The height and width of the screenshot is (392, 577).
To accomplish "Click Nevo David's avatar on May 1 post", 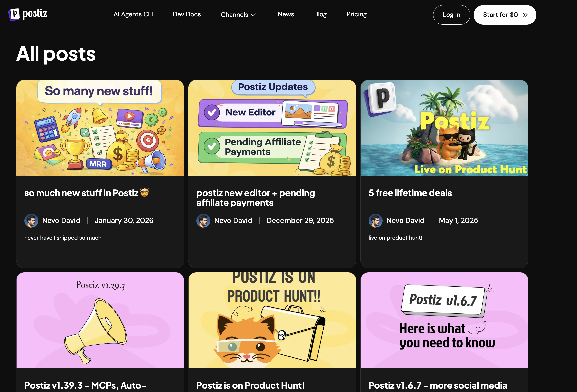I will coord(376,220).
